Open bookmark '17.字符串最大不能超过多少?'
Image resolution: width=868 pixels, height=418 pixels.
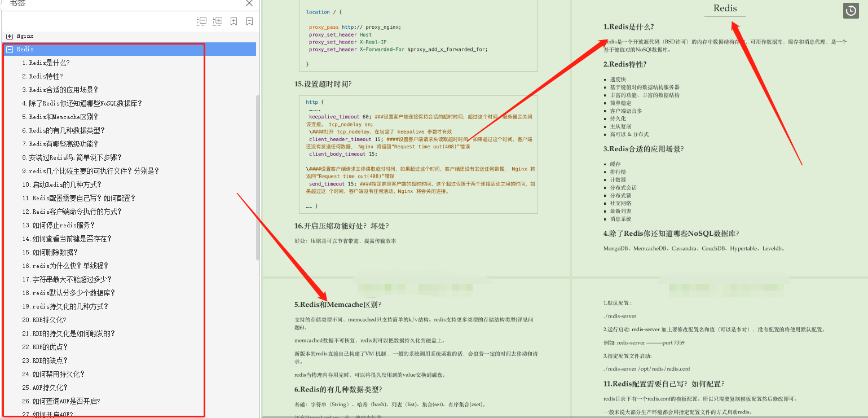click(67, 280)
